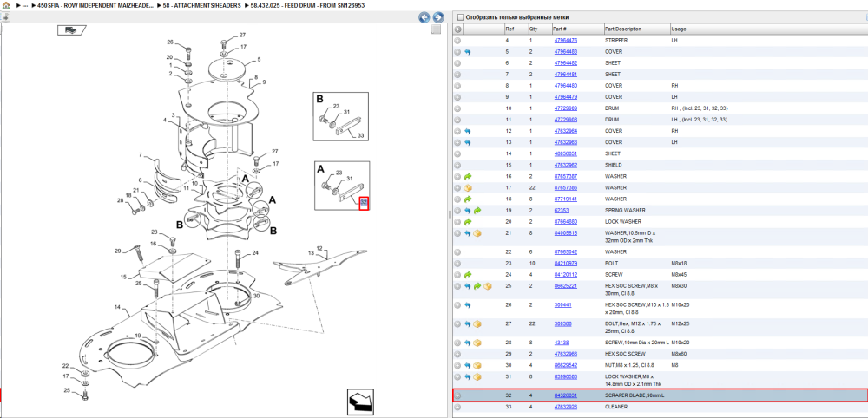This screenshot has height=418, width=868.
Task: Open part number 84326831 SCRAPER BLADE link
Action: point(566,395)
